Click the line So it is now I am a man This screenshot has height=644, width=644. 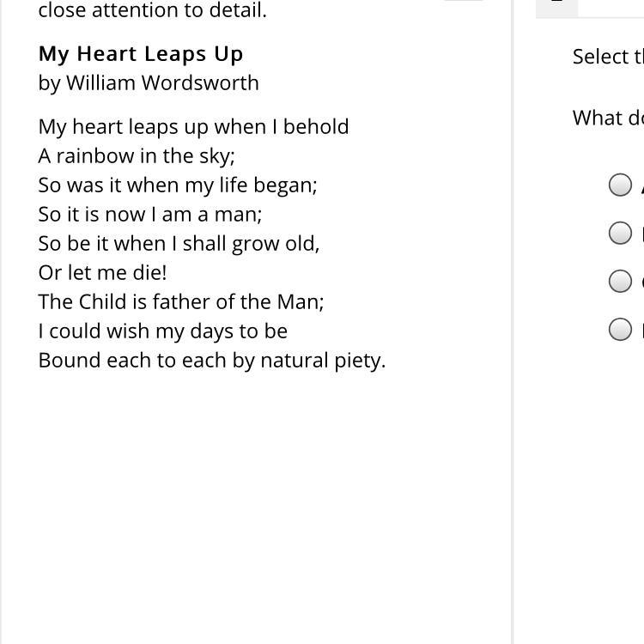click(x=150, y=215)
